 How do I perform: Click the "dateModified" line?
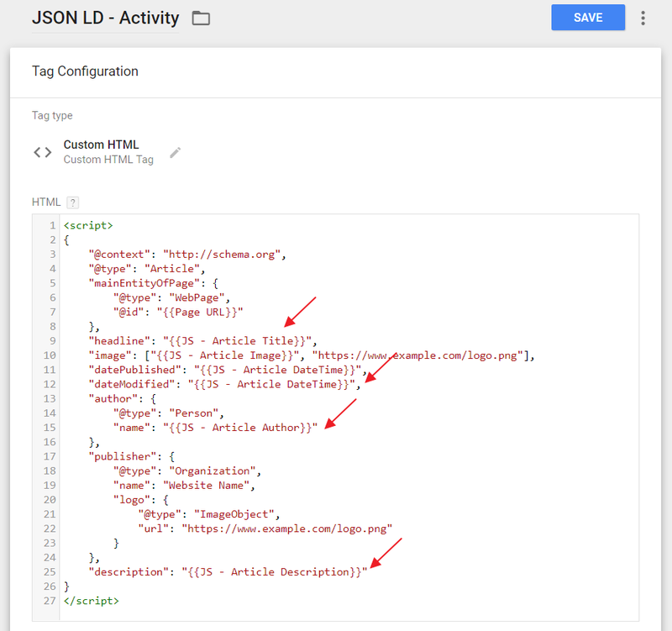tap(224, 385)
